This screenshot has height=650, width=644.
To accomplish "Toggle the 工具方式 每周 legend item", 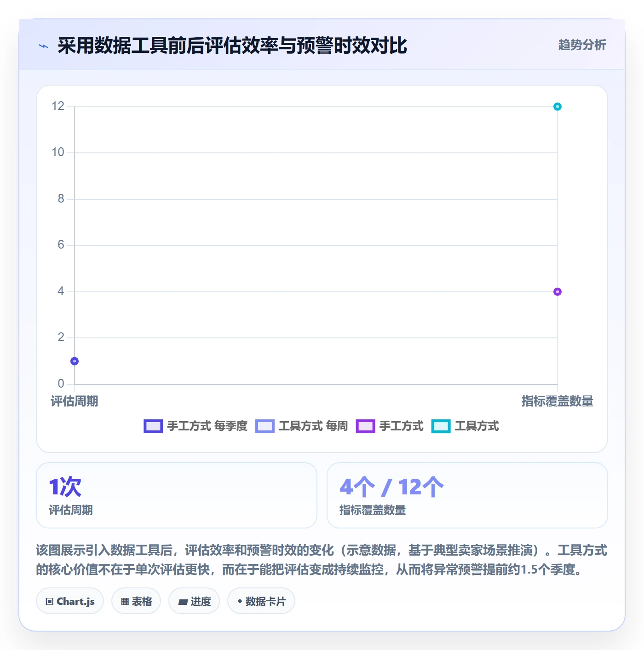I will pyautogui.click(x=302, y=426).
